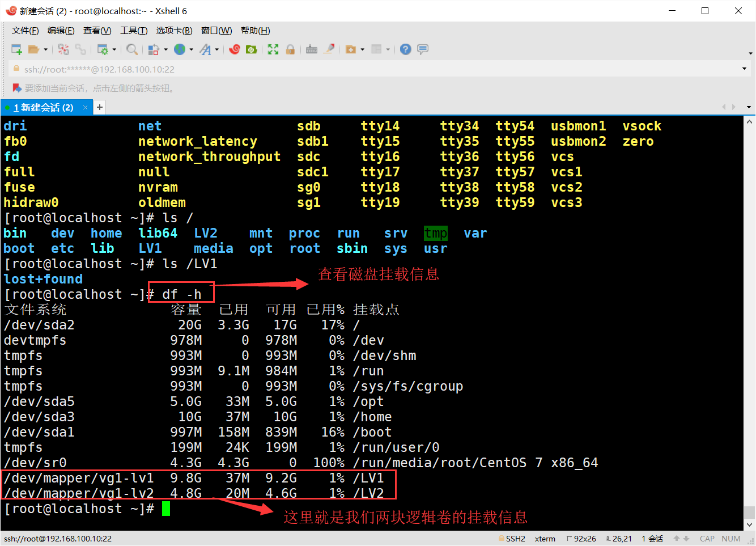756x546 pixels.
Task: Click the color scheme toolbar icon
Action: (153, 49)
